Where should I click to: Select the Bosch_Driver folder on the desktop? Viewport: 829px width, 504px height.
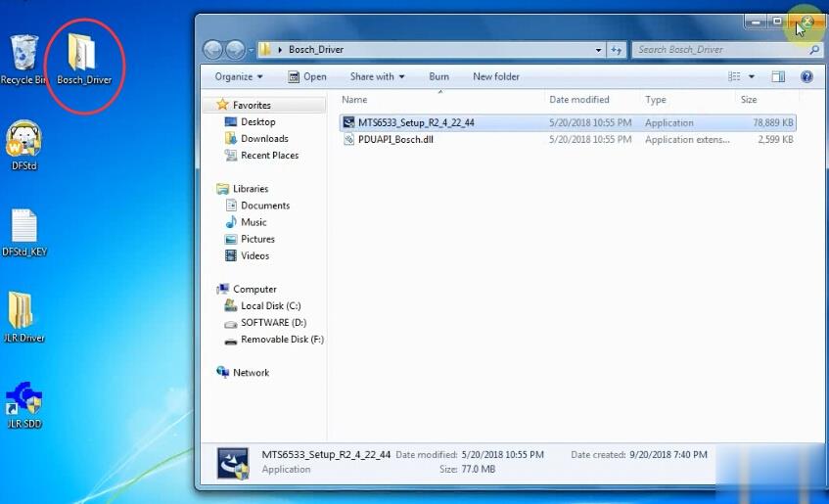tap(83, 60)
